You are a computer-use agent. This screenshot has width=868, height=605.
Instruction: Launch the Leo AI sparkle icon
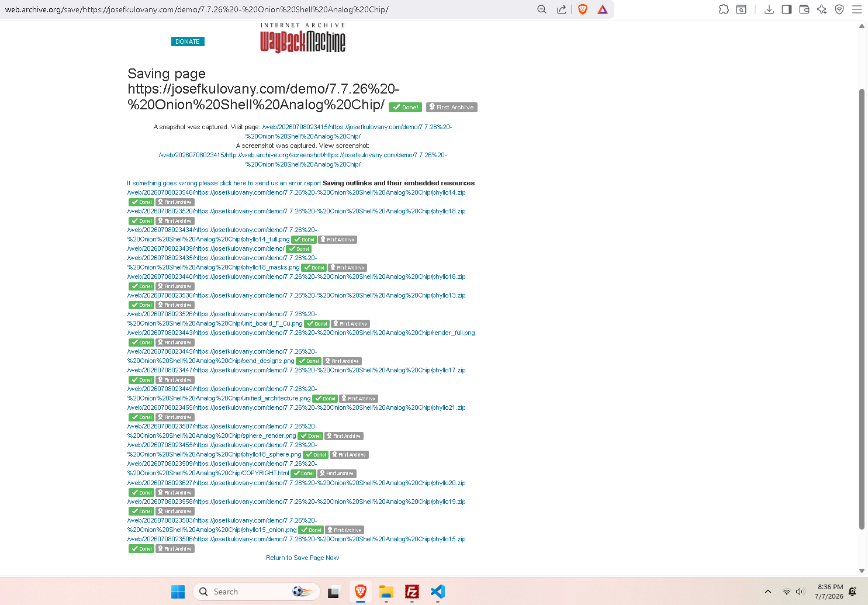click(822, 9)
